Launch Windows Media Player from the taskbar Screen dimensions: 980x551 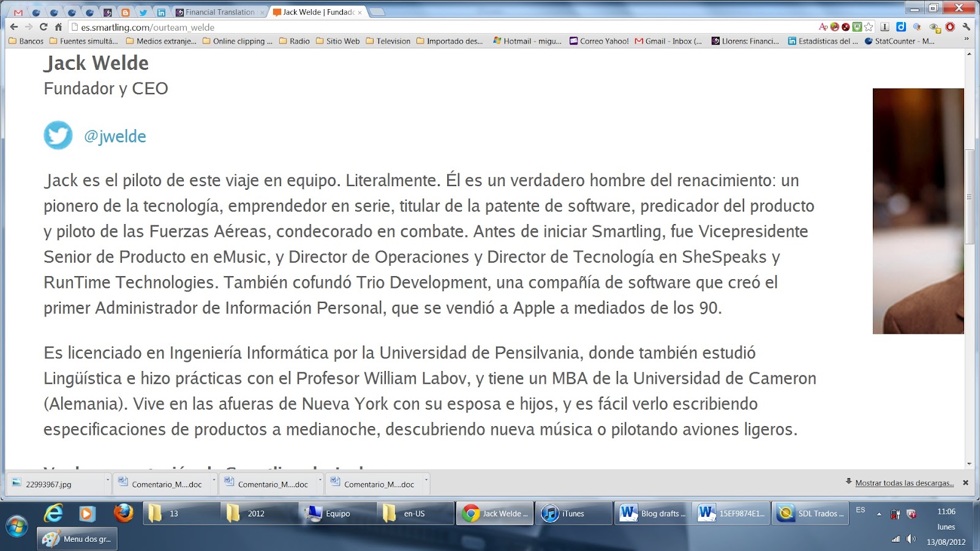click(x=86, y=514)
